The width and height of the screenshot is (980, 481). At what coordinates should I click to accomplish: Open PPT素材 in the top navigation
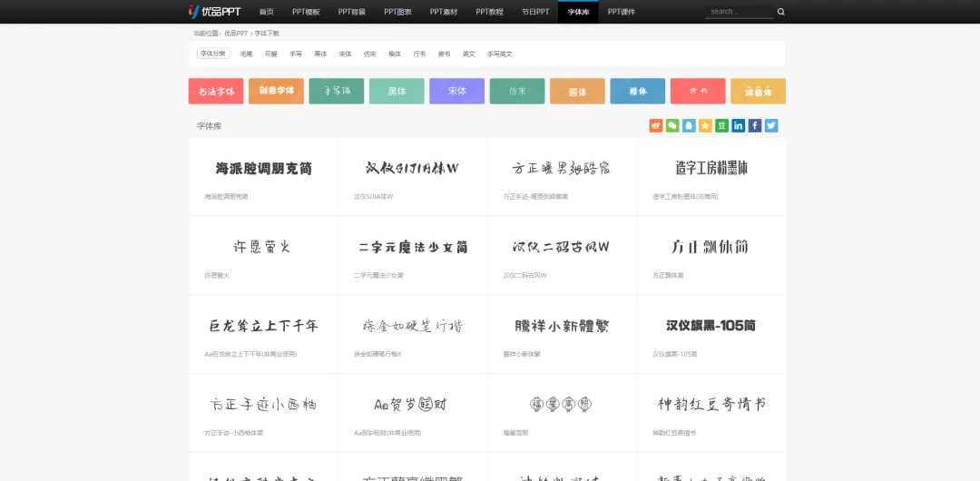444,12
